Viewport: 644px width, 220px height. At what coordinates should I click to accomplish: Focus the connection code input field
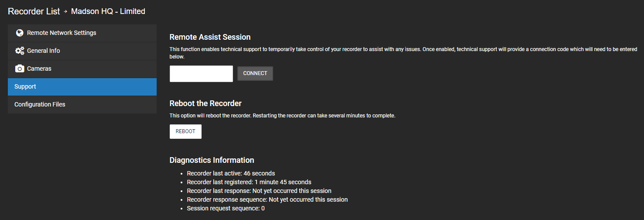point(201,74)
